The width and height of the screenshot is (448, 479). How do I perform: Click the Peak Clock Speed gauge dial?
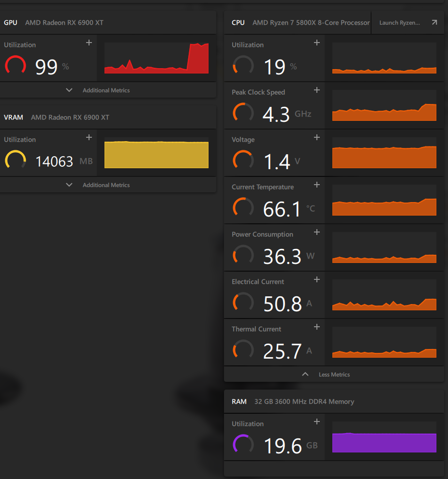(243, 113)
